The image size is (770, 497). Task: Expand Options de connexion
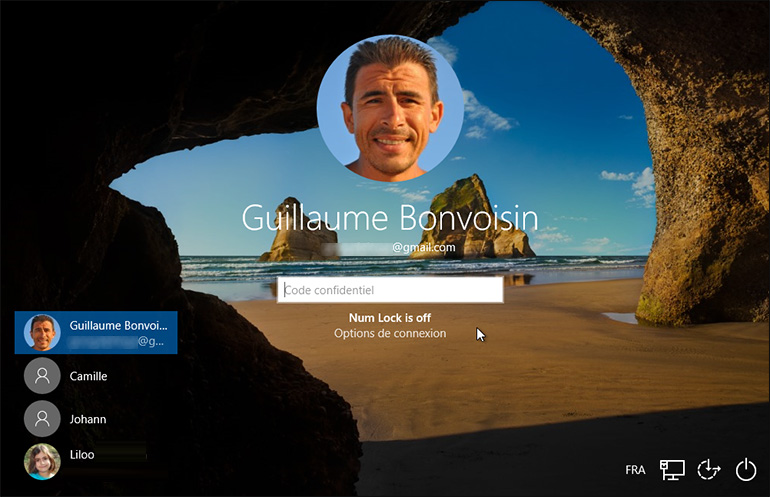point(390,333)
